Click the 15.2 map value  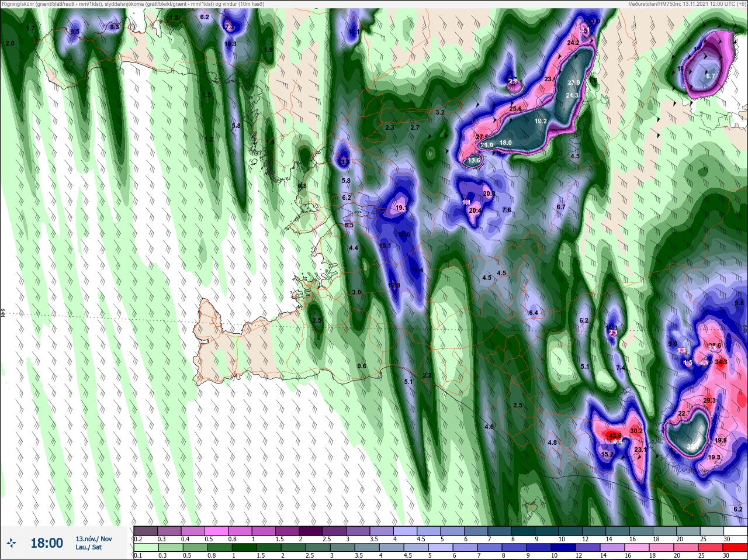[607, 454]
